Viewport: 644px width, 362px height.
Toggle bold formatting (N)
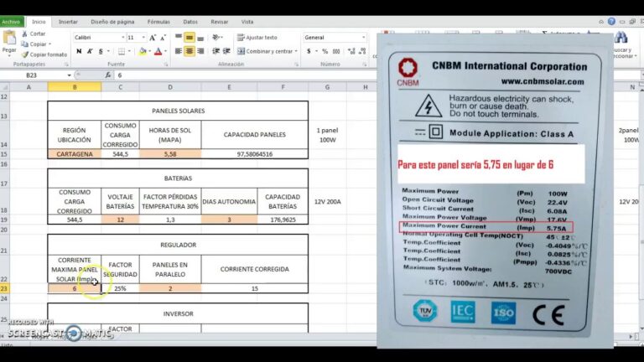(79, 51)
